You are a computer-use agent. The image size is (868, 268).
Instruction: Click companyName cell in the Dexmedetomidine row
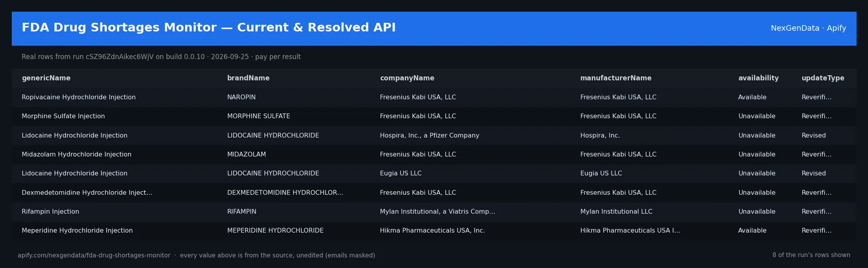(x=418, y=193)
